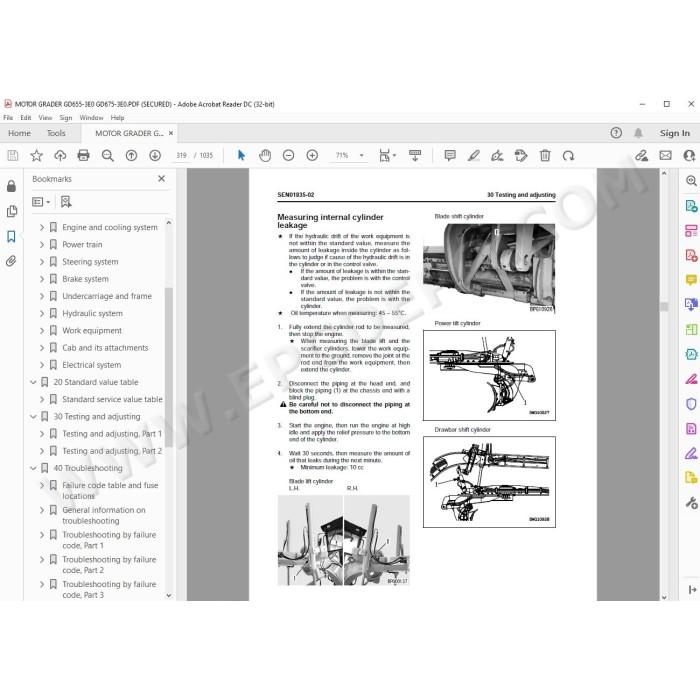
Task: Toggle the Bookmarks panel icon
Action: [11, 236]
